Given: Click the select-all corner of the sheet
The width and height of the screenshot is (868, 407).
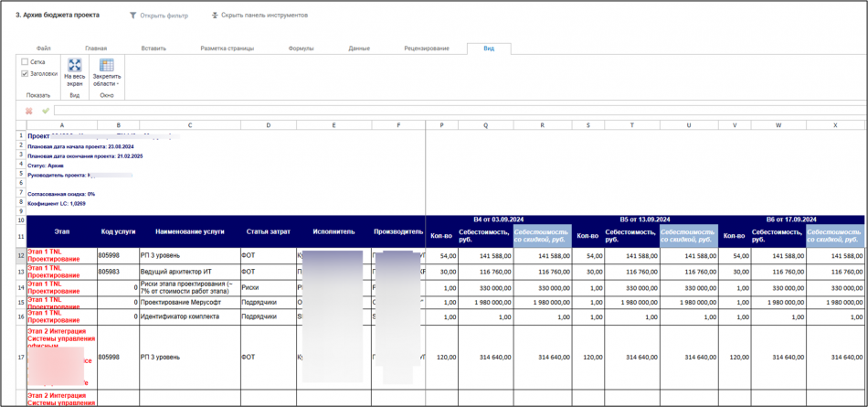Looking at the screenshot, I should (20, 125).
